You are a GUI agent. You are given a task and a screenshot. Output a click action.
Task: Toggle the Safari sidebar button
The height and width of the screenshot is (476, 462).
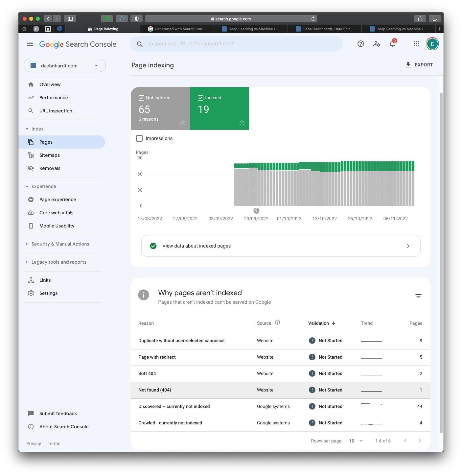(x=70, y=19)
